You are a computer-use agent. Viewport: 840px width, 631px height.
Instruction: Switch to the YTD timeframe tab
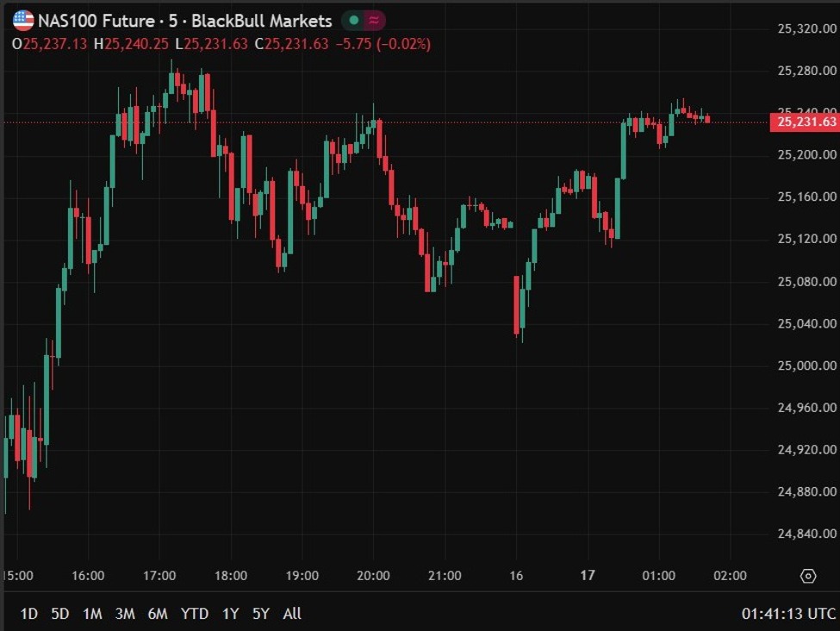click(x=195, y=614)
